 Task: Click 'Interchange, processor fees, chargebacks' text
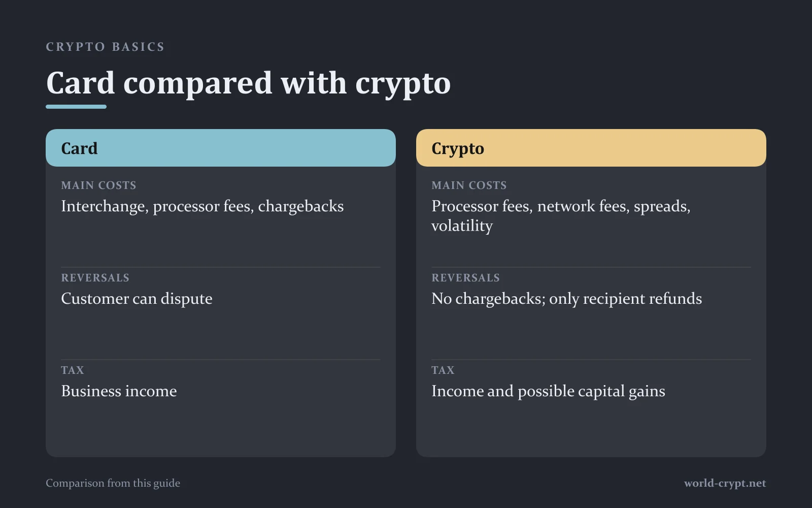pyautogui.click(x=202, y=206)
